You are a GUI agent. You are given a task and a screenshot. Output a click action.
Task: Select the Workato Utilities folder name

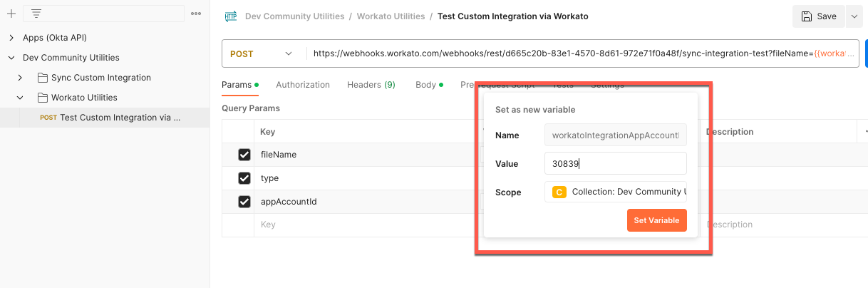[x=84, y=97]
